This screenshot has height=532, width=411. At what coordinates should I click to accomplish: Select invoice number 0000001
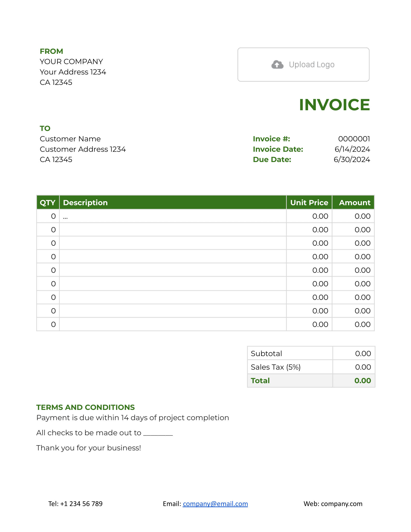click(354, 139)
